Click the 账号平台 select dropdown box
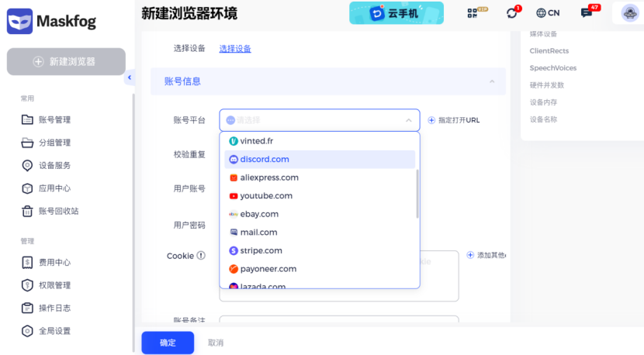The height and width of the screenshot is (355, 644). tap(320, 120)
